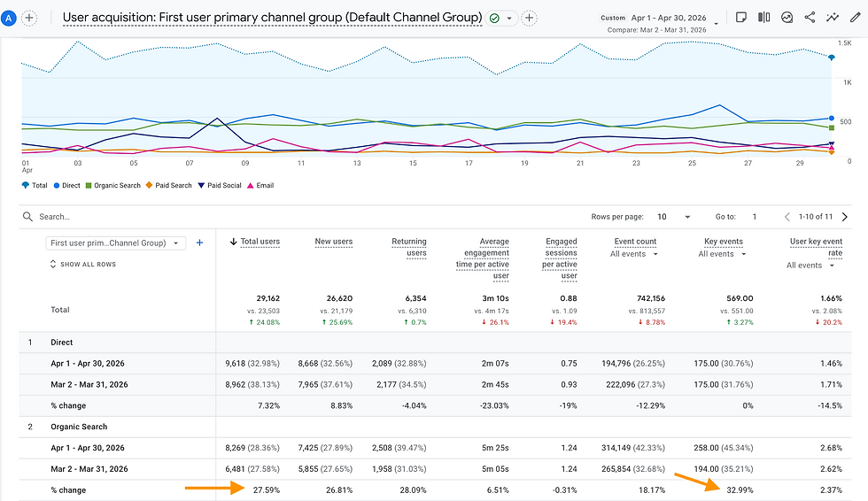
Task: Click the Organic Search marker at chart end
Action: pos(832,127)
